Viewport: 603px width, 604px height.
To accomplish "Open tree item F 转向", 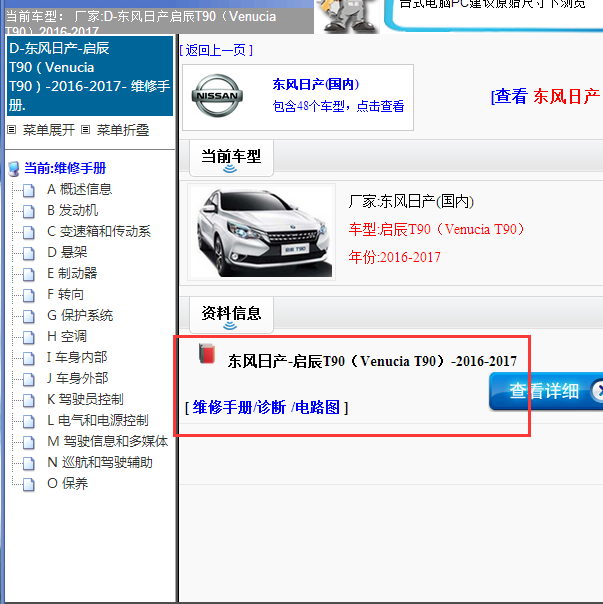I will coord(65,294).
